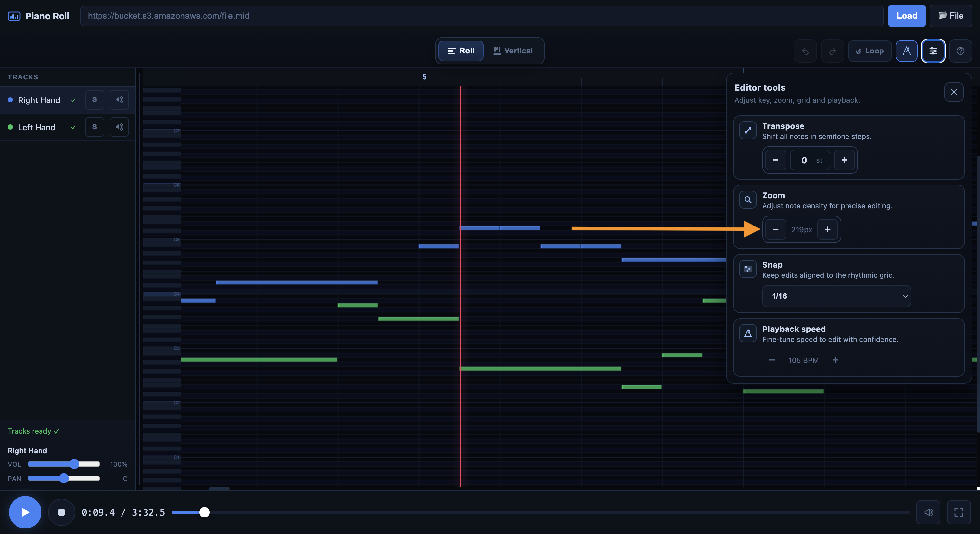Decrease transpose with the minus button

click(775, 160)
